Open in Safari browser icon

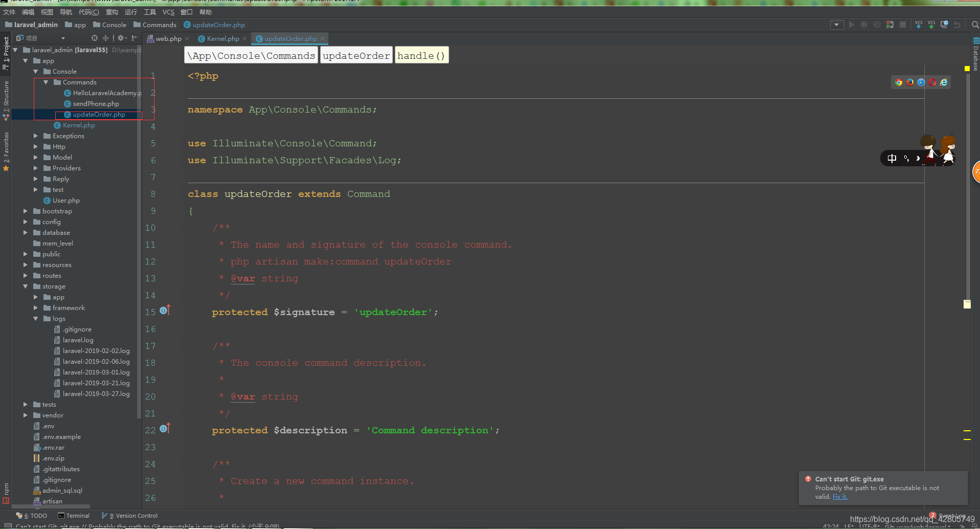pyautogui.click(x=921, y=82)
